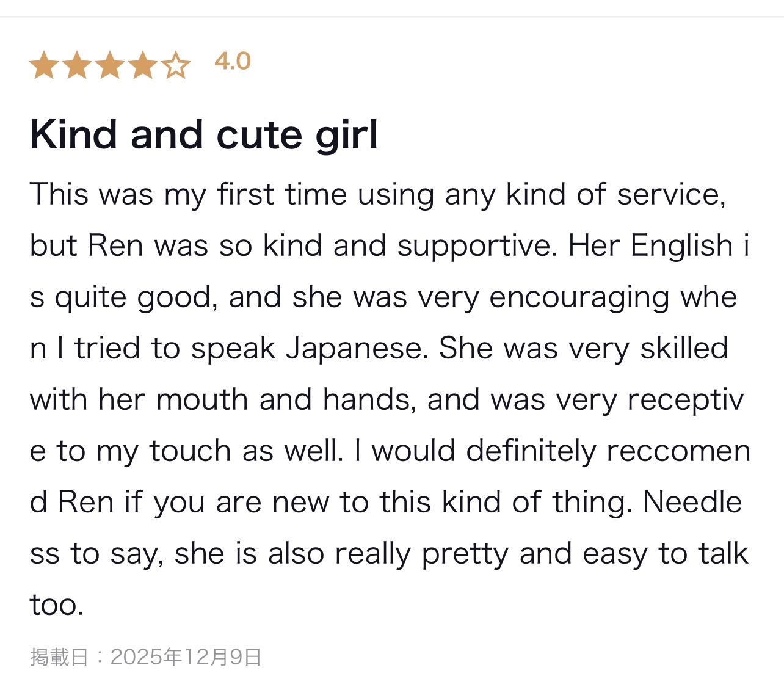This screenshot has height=676, width=784.
Task: Click the review posting date 2025年12月9日
Action: 186,657
